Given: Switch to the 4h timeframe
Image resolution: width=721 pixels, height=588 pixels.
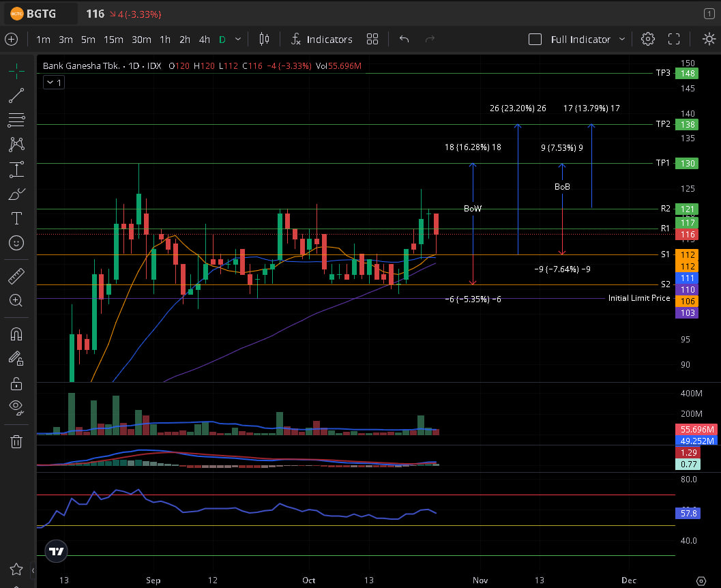Looking at the screenshot, I should [204, 40].
